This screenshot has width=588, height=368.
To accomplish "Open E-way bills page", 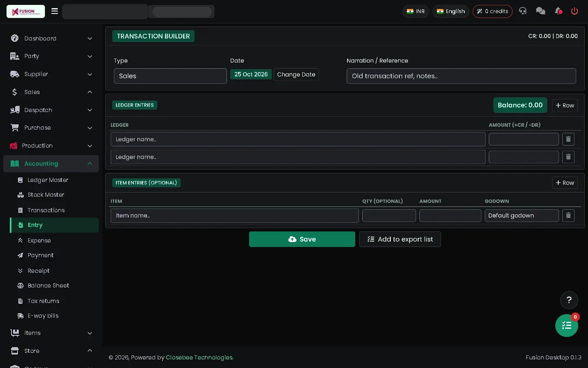I will (54, 316).
